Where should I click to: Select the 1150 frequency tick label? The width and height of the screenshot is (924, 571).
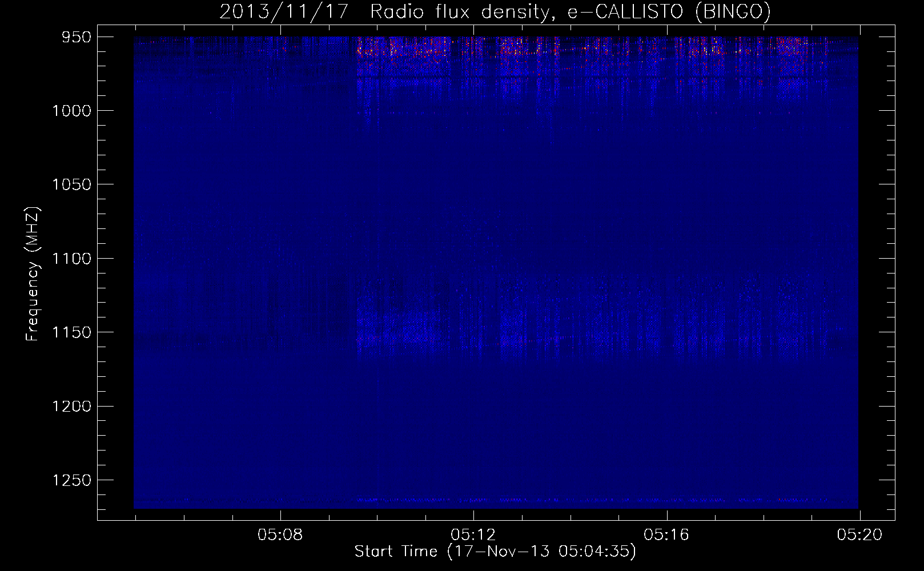tap(71, 332)
